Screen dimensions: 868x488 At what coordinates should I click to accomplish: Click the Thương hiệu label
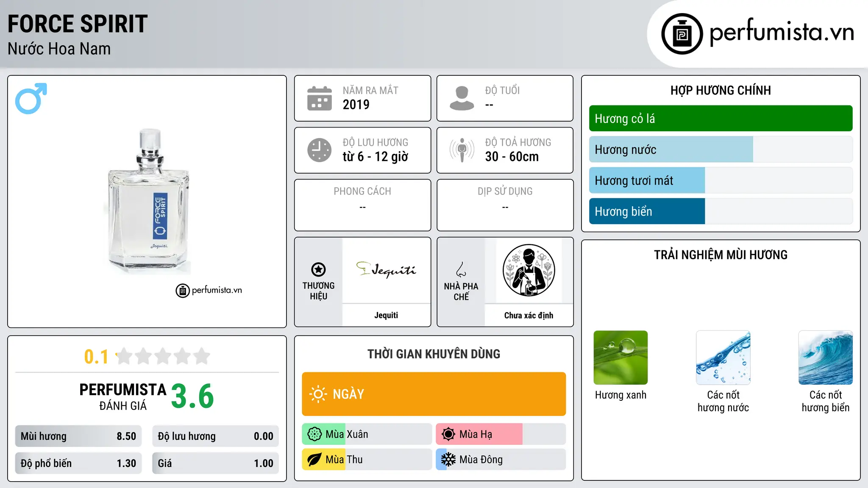tap(318, 291)
